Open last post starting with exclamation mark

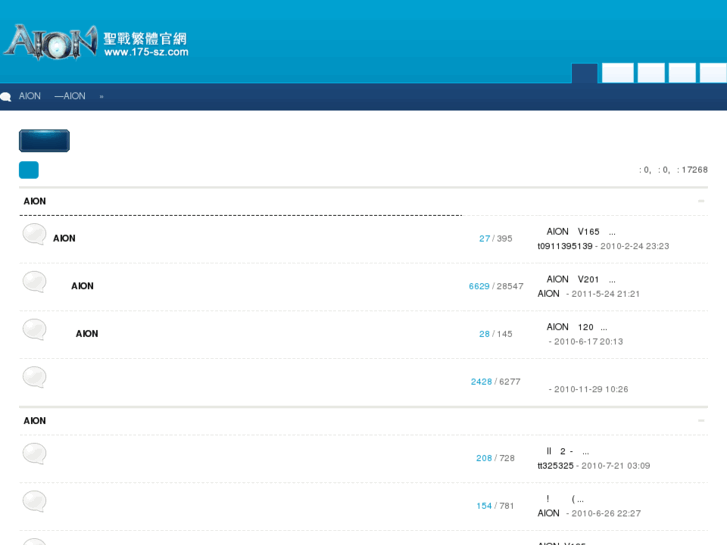pyautogui.click(x=565, y=499)
